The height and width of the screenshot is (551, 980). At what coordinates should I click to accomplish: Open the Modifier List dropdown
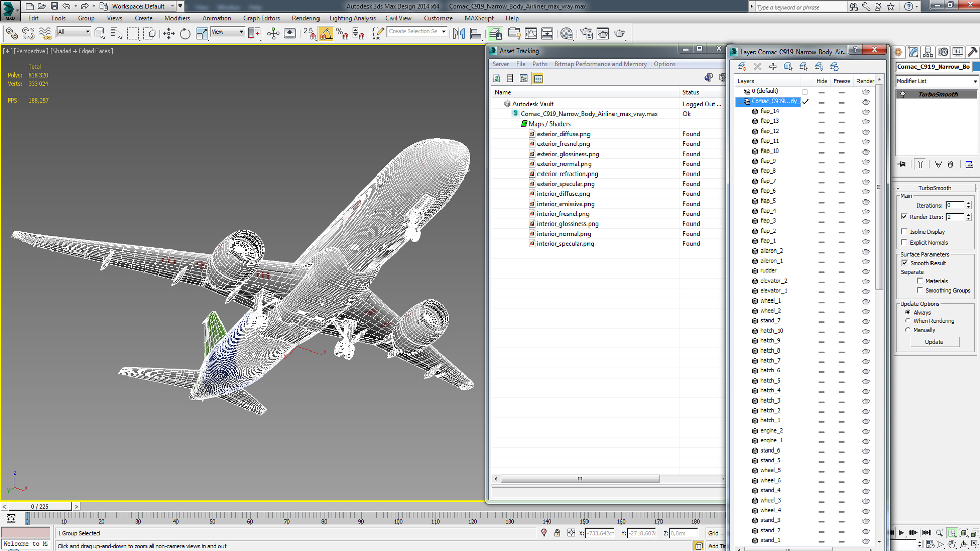pyautogui.click(x=937, y=81)
